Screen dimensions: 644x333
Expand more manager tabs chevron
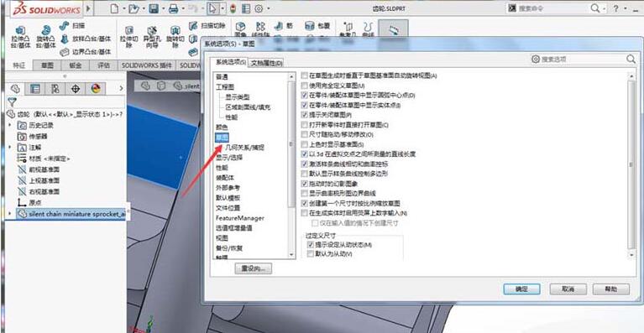pyautogui.click(x=121, y=89)
